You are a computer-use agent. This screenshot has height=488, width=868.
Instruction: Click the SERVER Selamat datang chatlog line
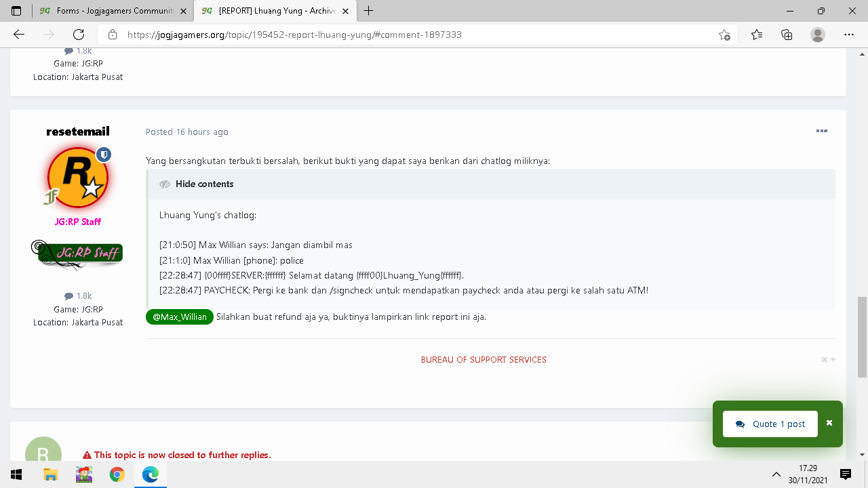[x=311, y=276]
